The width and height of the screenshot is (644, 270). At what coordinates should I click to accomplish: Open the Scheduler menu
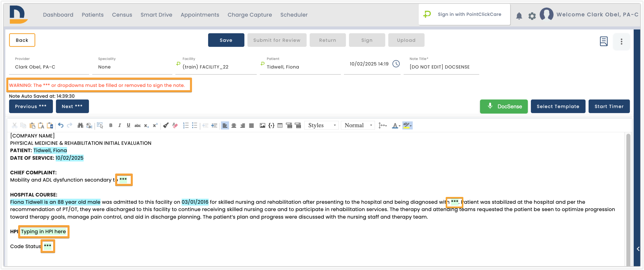click(294, 15)
